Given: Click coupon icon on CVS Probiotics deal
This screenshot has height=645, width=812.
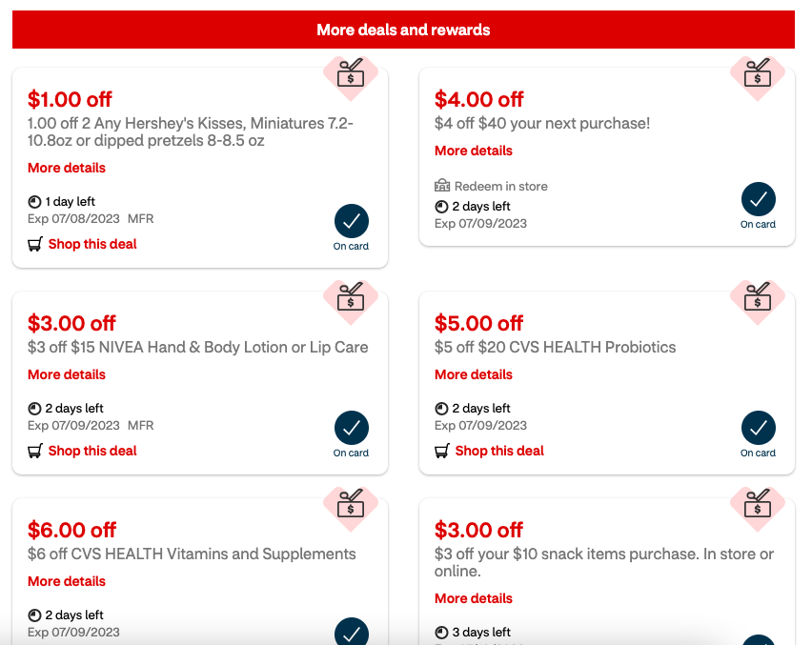Looking at the screenshot, I should 758,296.
